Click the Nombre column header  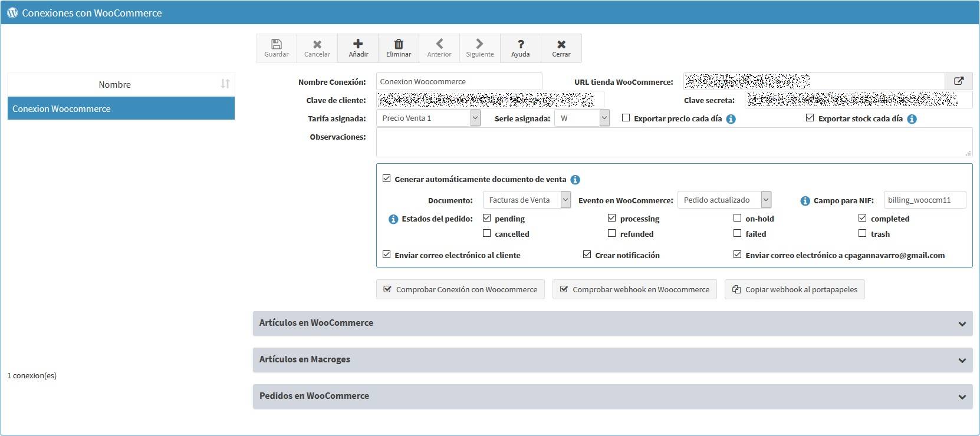click(x=121, y=84)
